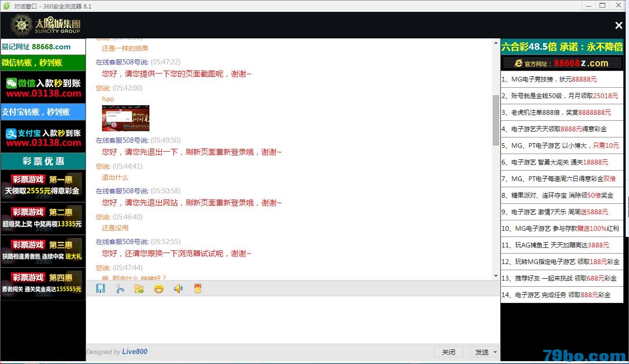Open item 14 完成任务领取888元彩金
Image resolution: width=629 pixels, height=364 pixels.
(562, 295)
